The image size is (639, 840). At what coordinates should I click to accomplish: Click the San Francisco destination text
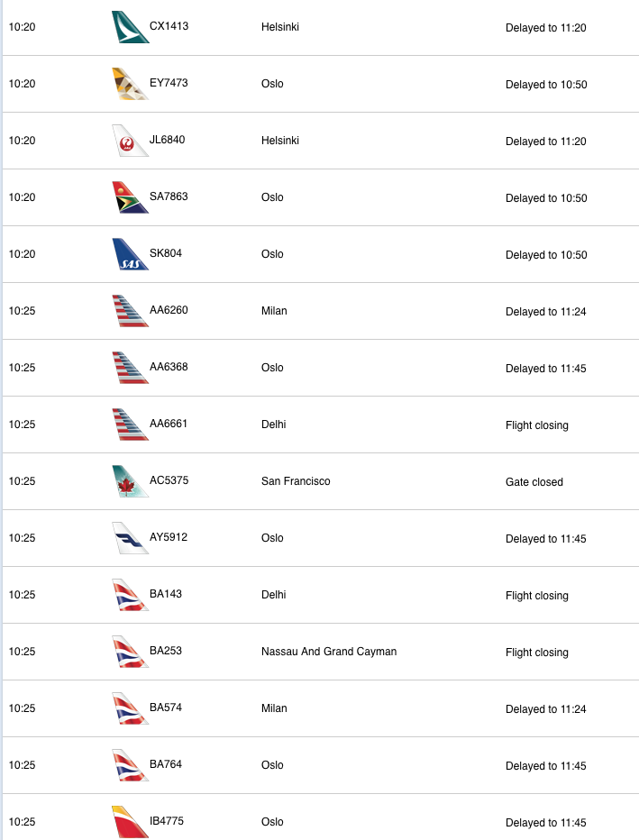[296, 481]
